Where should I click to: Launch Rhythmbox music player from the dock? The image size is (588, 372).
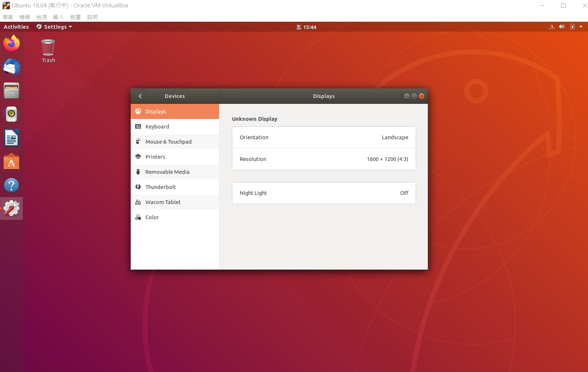11,114
